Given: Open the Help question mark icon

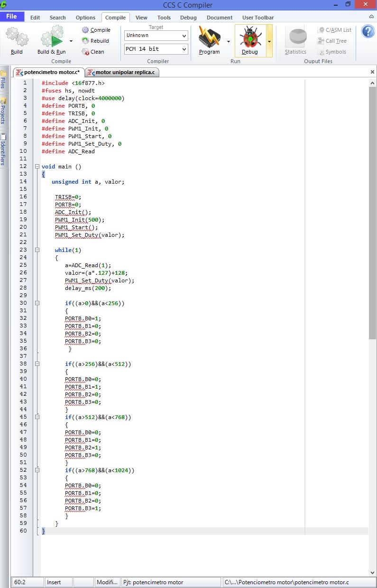Looking at the screenshot, I should point(368,31).
